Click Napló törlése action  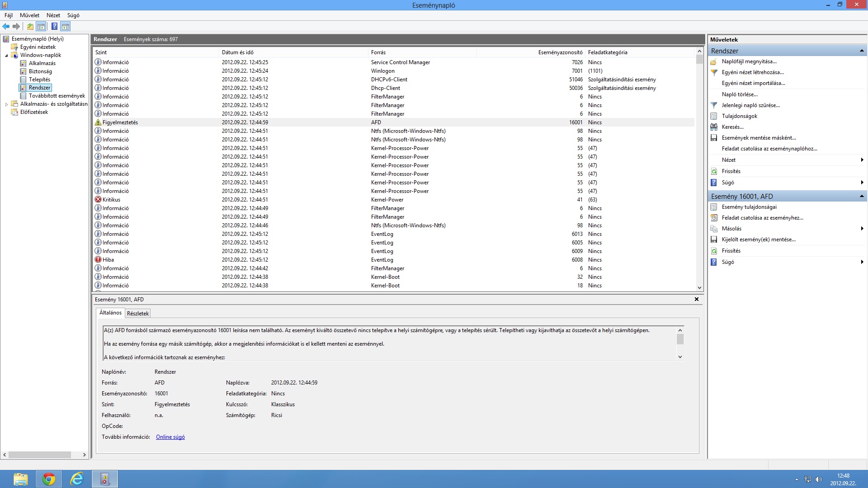tap(739, 94)
